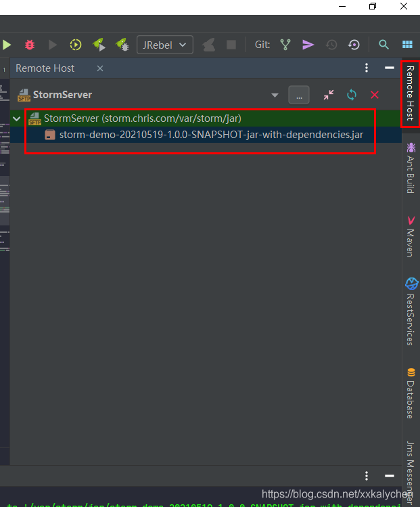Click the blue grid layout icon
This screenshot has height=507, width=420.
pos(407,45)
